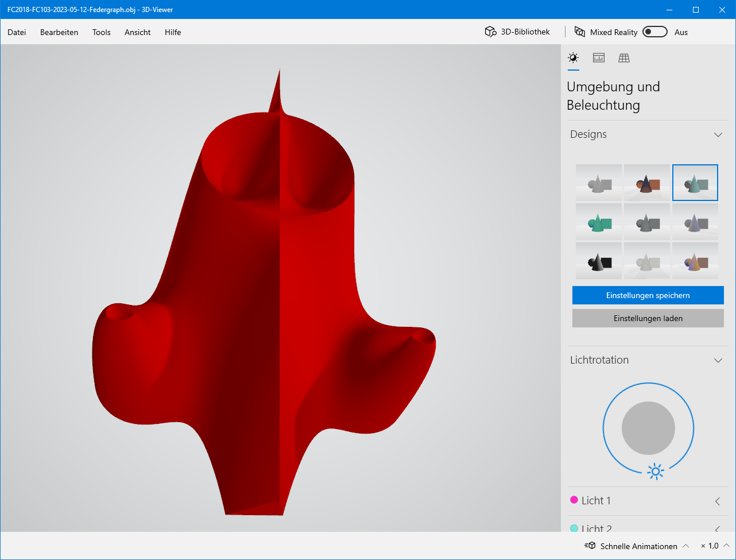Image resolution: width=736 pixels, height=560 pixels.
Task: Open the grid and views panel icon
Action: (x=624, y=57)
